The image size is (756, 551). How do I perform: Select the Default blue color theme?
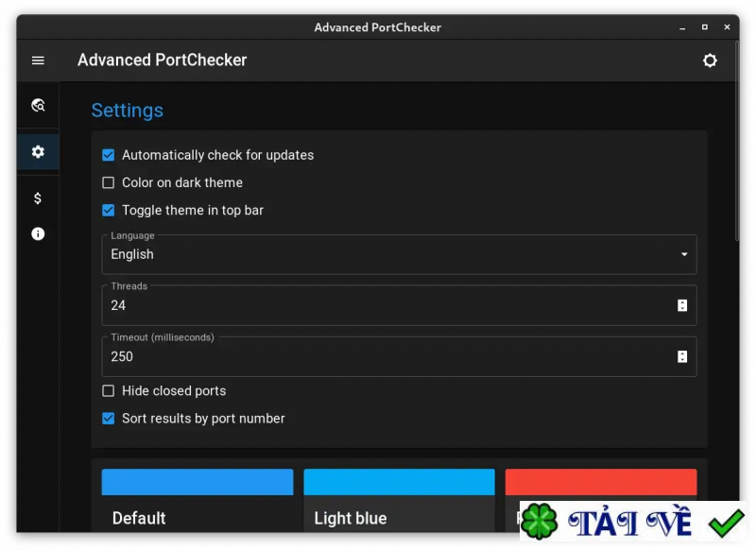[198, 500]
